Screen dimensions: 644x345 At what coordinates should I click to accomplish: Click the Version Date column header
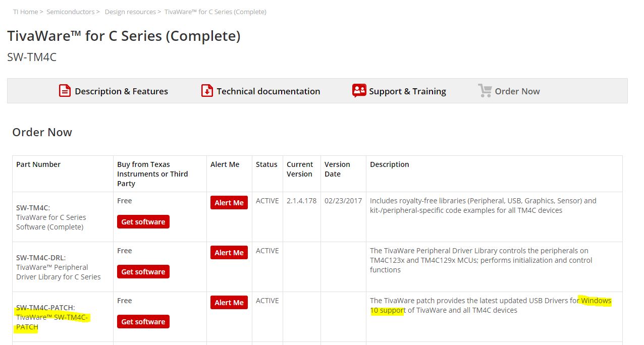[x=337, y=169]
